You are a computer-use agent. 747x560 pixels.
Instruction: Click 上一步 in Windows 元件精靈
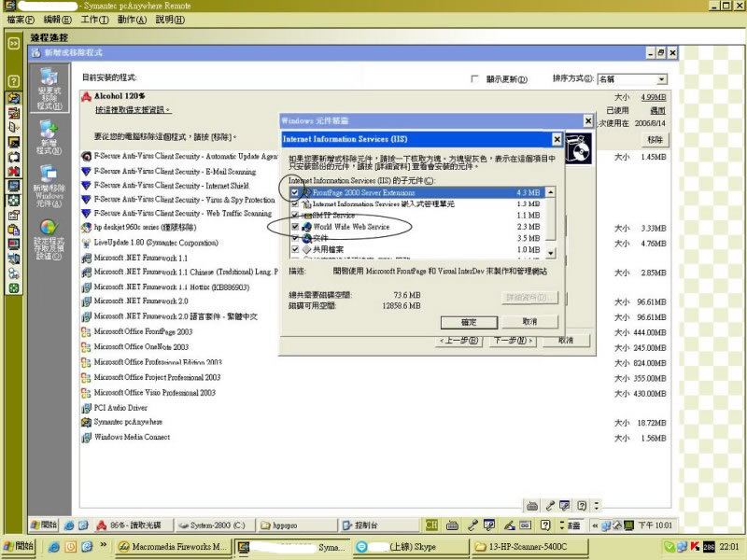(x=458, y=341)
